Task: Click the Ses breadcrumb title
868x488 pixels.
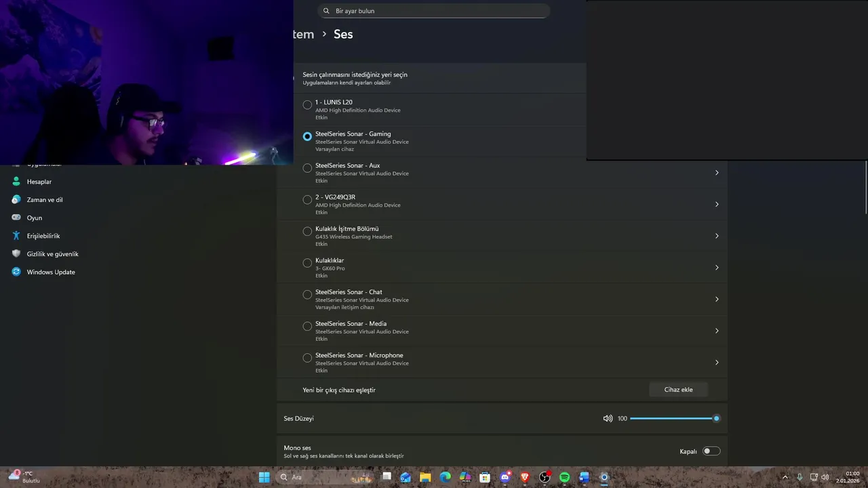Action: (343, 34)
